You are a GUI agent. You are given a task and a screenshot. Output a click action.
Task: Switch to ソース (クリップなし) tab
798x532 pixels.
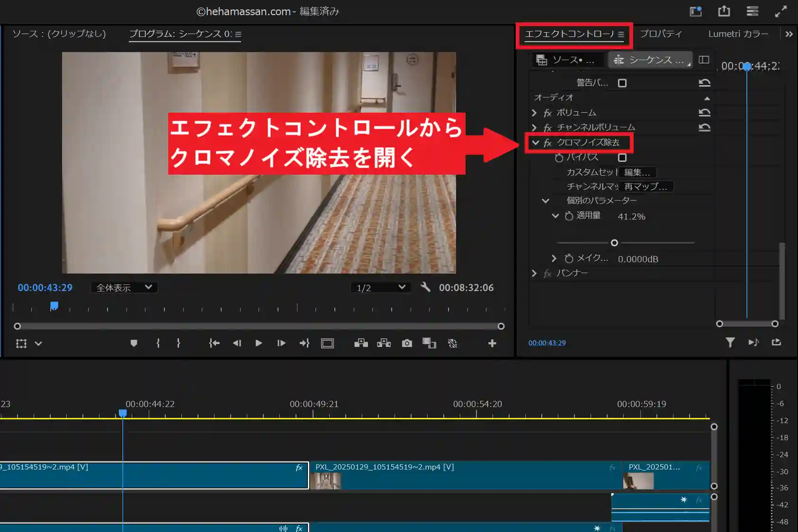point(59,34)
